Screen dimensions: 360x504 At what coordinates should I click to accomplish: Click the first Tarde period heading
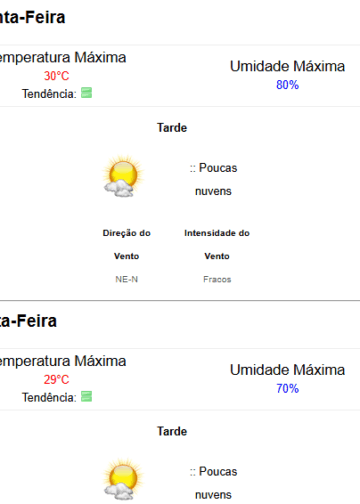[172, 128]
